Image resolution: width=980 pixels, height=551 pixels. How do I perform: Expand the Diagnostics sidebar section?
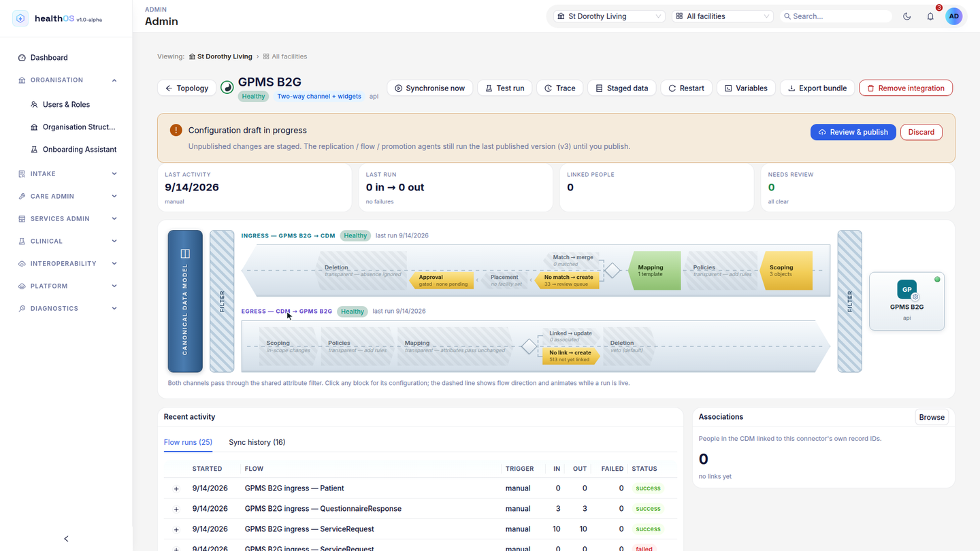(x=66, y=309)
